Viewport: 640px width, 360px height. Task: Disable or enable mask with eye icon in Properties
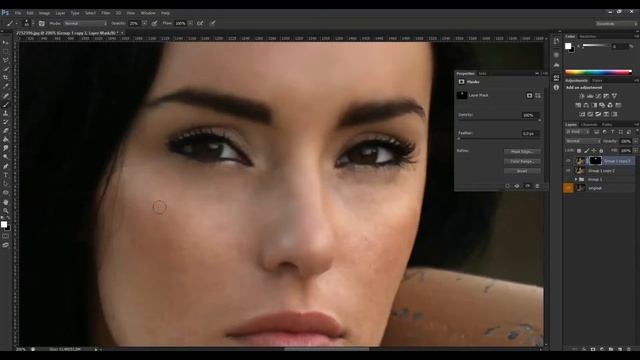pos(527,186)
